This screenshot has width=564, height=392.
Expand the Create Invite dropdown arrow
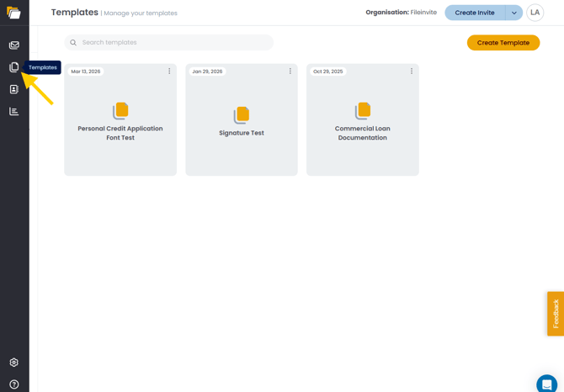tap(514, 13)
